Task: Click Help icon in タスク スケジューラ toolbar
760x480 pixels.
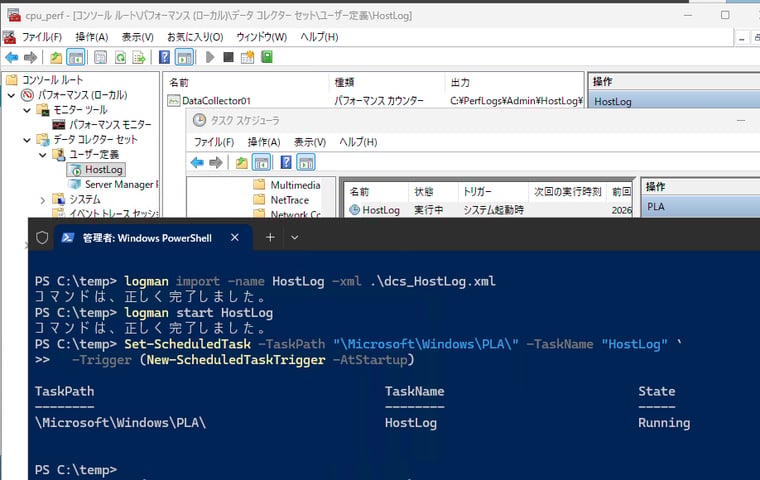Action: pos(286,162)
